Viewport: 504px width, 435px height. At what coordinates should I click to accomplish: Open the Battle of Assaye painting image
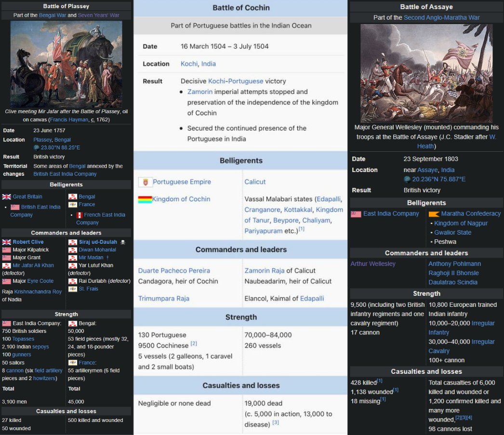tap(426, 73)
